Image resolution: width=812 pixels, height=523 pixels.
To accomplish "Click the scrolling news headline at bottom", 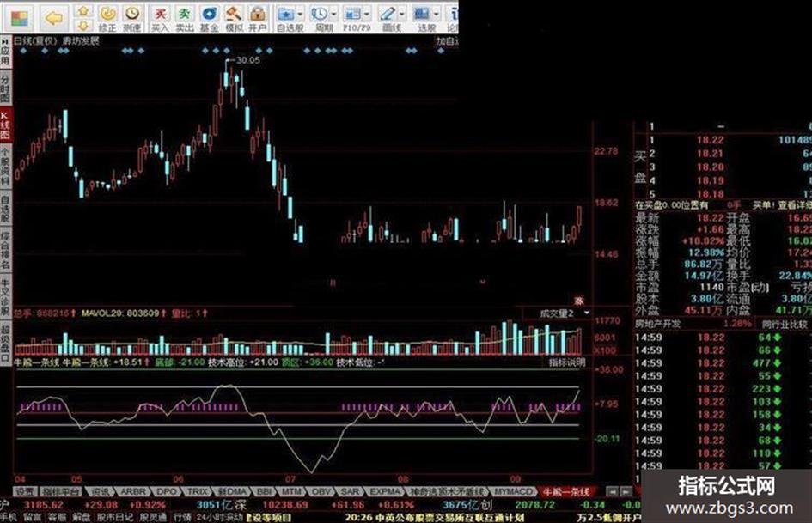I will coord(435,517).
